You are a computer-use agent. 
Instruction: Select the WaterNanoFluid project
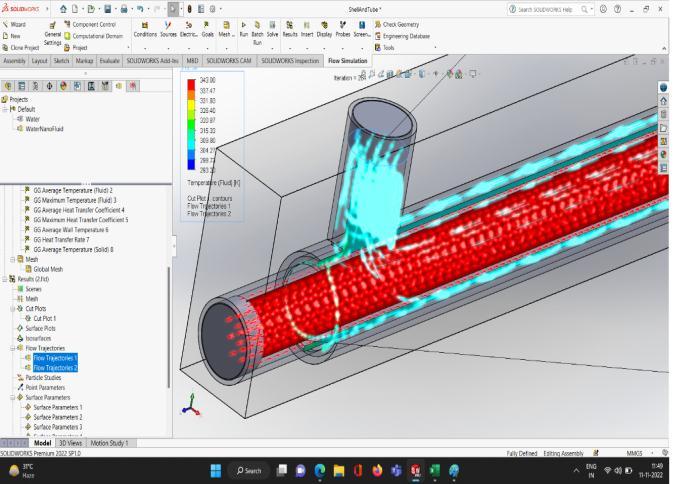pos(44,129)
